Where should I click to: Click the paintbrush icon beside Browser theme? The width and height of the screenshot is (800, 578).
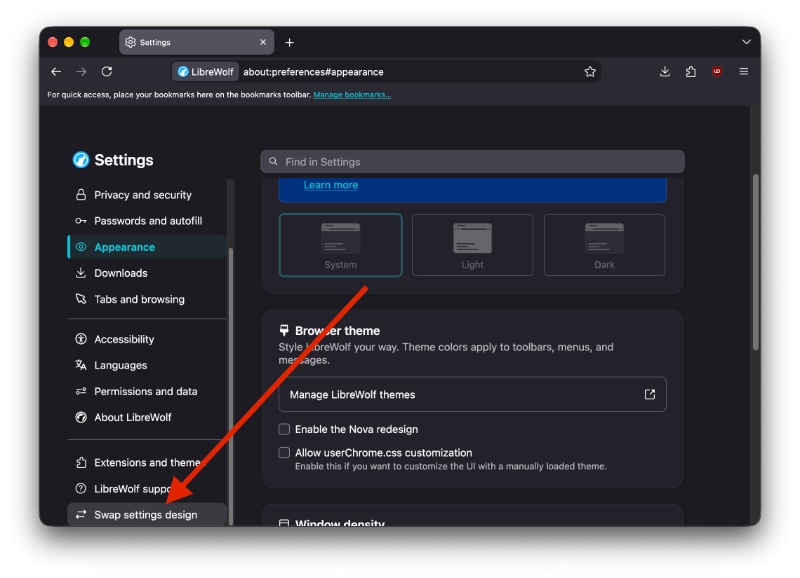coord(284,330)
